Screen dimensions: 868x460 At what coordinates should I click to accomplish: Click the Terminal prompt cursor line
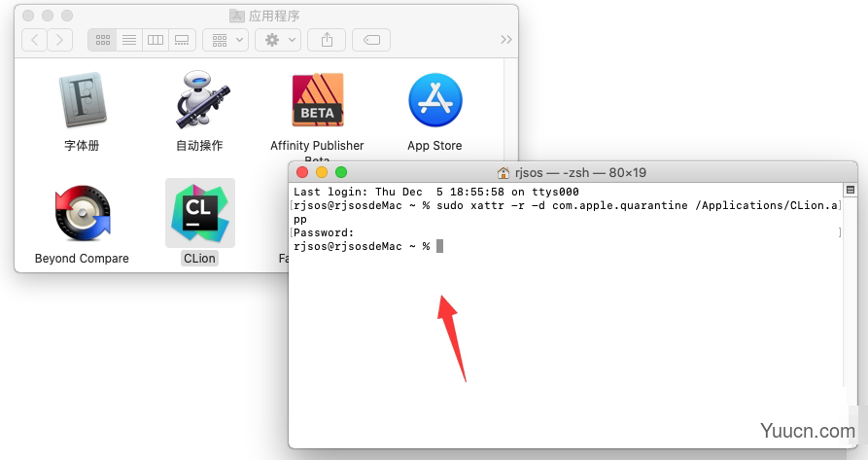point(439,247)
